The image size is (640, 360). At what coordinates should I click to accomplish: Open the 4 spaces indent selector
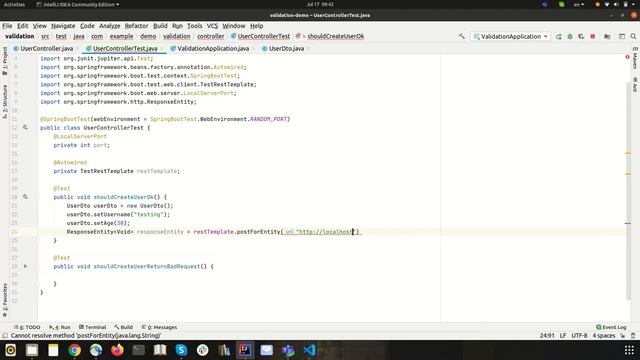pos(604,336)
